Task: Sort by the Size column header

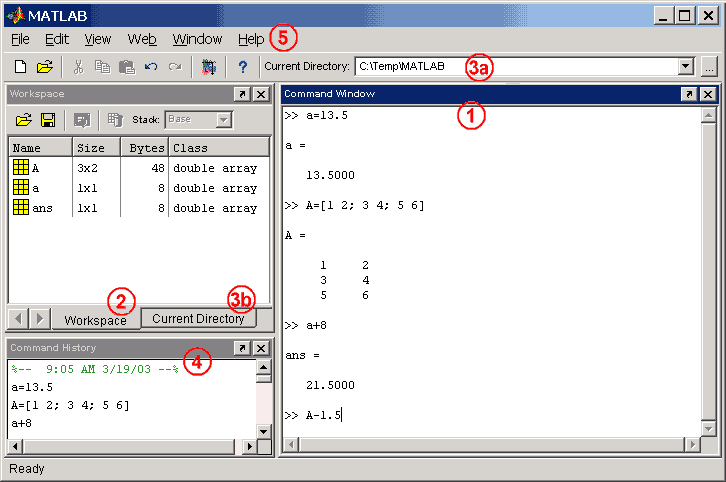Action: point(97,148)
